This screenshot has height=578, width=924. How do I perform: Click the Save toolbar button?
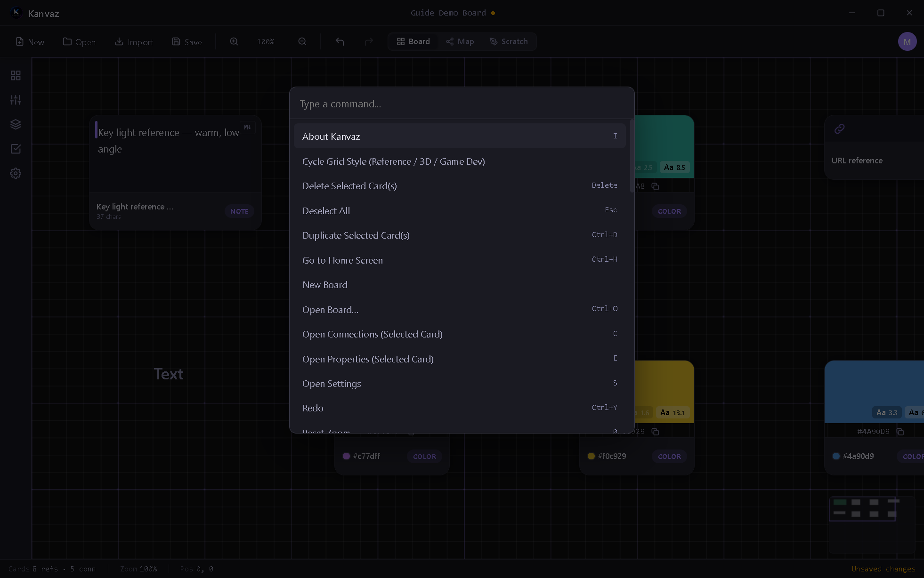point(187,42)
